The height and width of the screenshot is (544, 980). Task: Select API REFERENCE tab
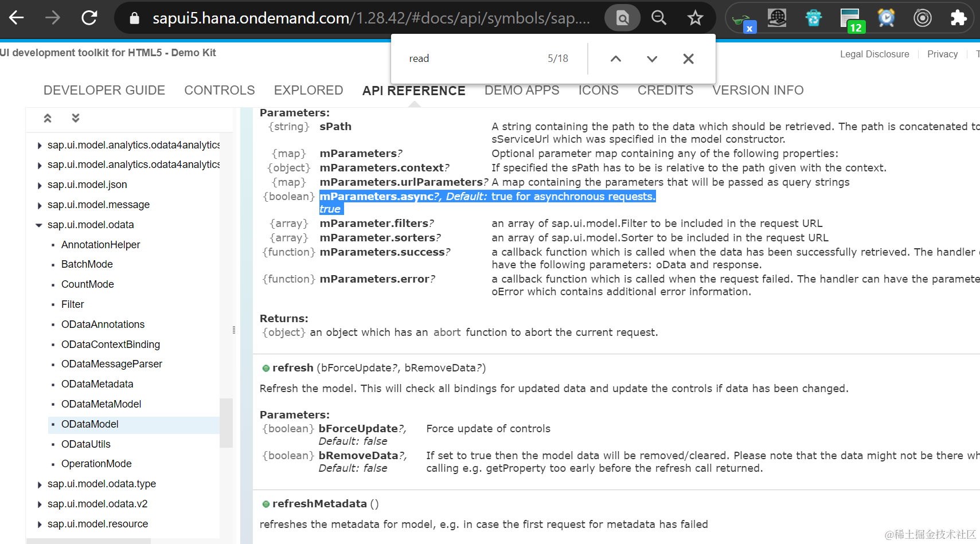tap(414, 91)
